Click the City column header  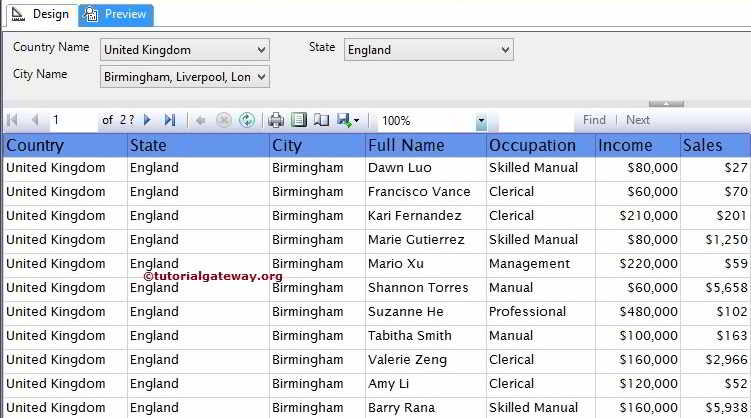pos(317,146)
